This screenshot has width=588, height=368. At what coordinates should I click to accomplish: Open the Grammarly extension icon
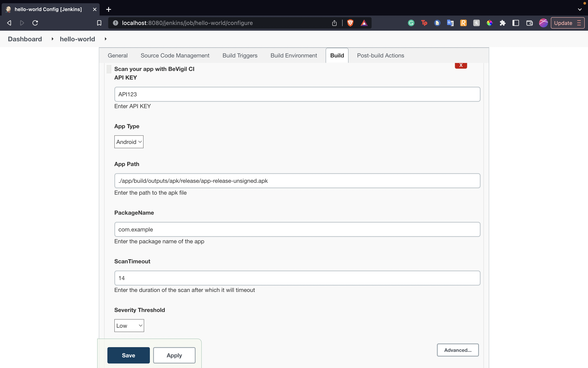click(x=411, y=23)
